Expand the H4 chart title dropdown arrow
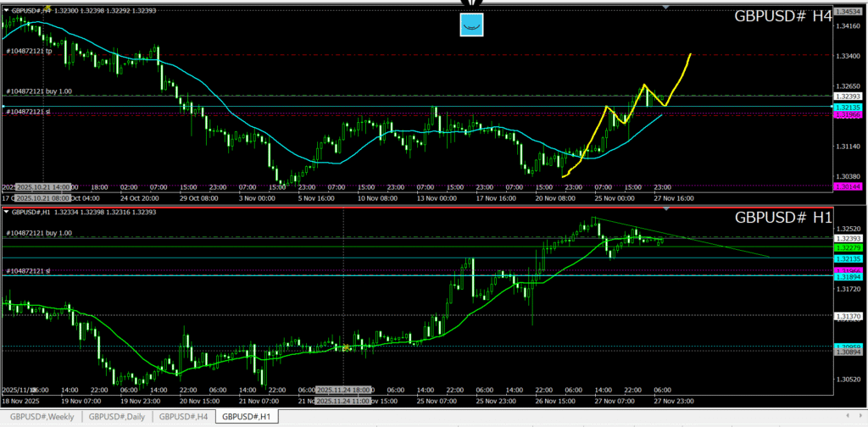 7,9
